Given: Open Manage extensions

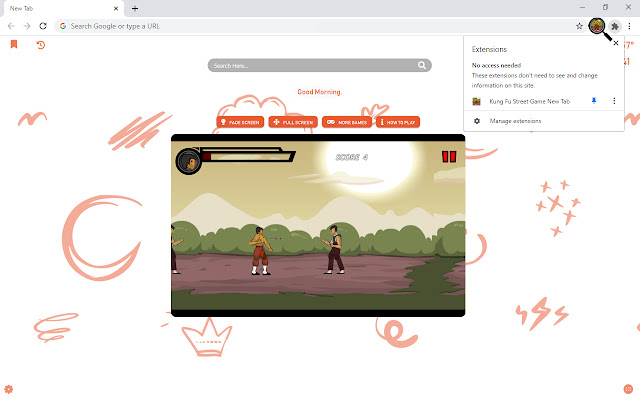Looking at the screenshot, I should (x=515, y=121).
